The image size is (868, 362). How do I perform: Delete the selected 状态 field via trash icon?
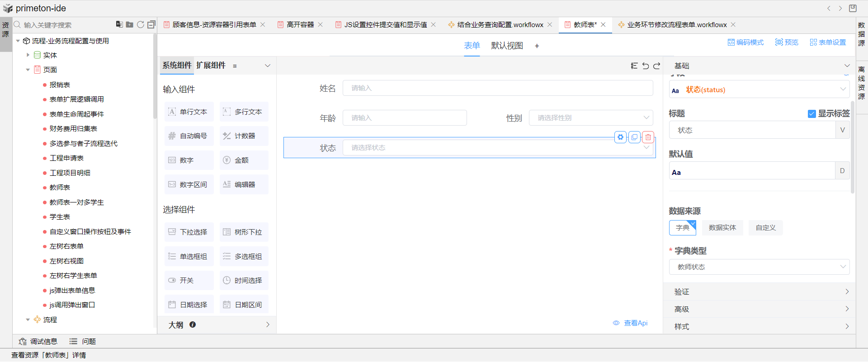[648, 137]
